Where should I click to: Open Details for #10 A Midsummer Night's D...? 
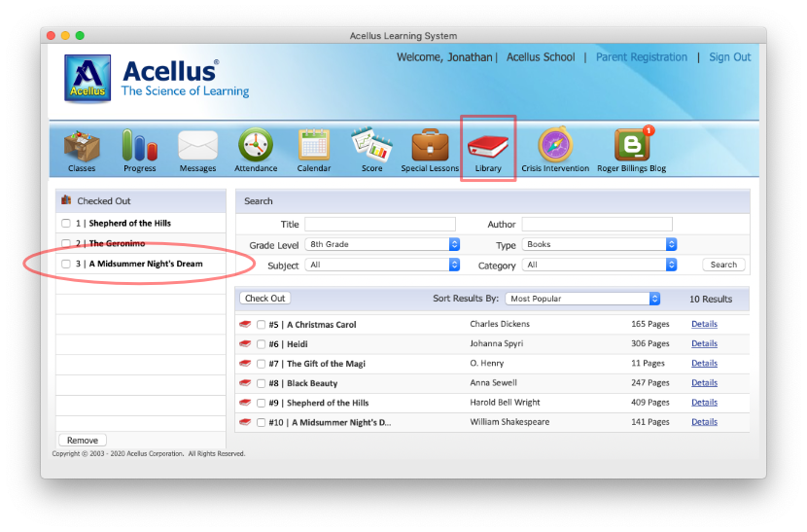pyautogui.click(x=704, y=422)
